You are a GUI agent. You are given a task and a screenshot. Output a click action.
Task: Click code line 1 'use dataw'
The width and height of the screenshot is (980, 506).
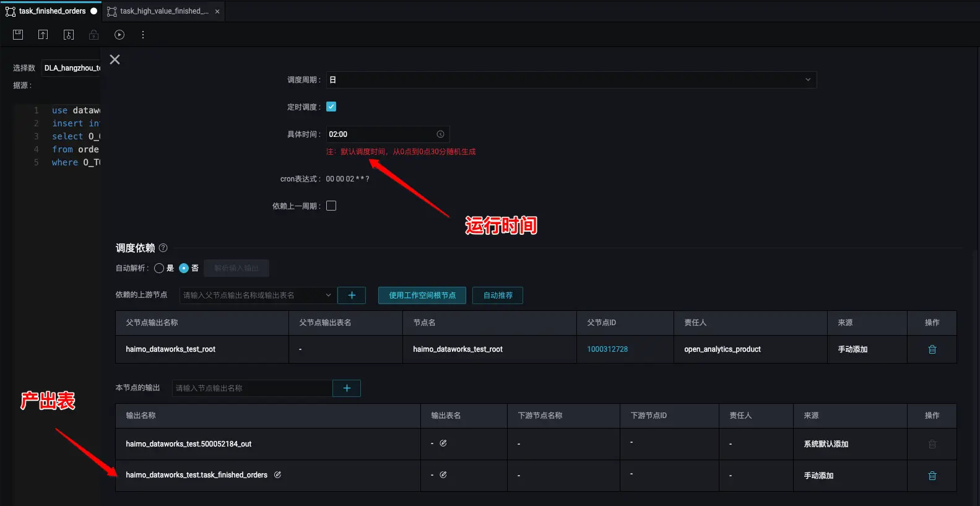pos(76,110)
